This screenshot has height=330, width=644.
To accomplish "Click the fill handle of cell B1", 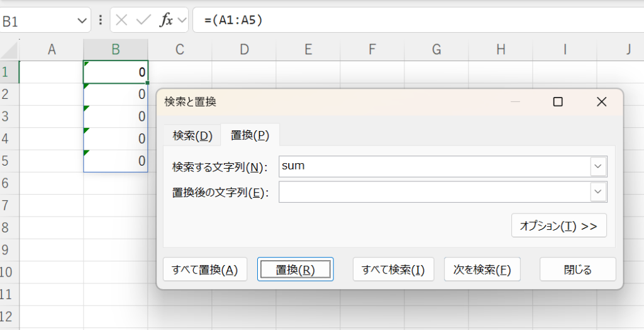I will tap(147, 82).
